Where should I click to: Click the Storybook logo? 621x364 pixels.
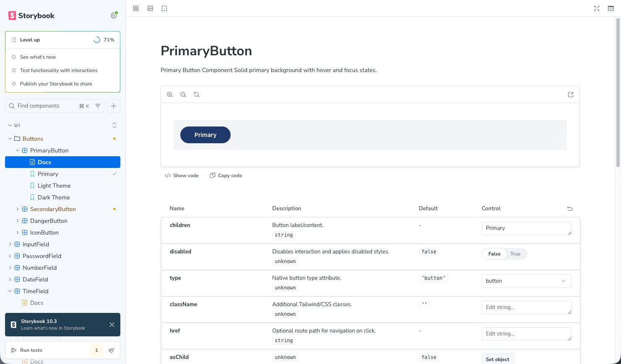31,15
